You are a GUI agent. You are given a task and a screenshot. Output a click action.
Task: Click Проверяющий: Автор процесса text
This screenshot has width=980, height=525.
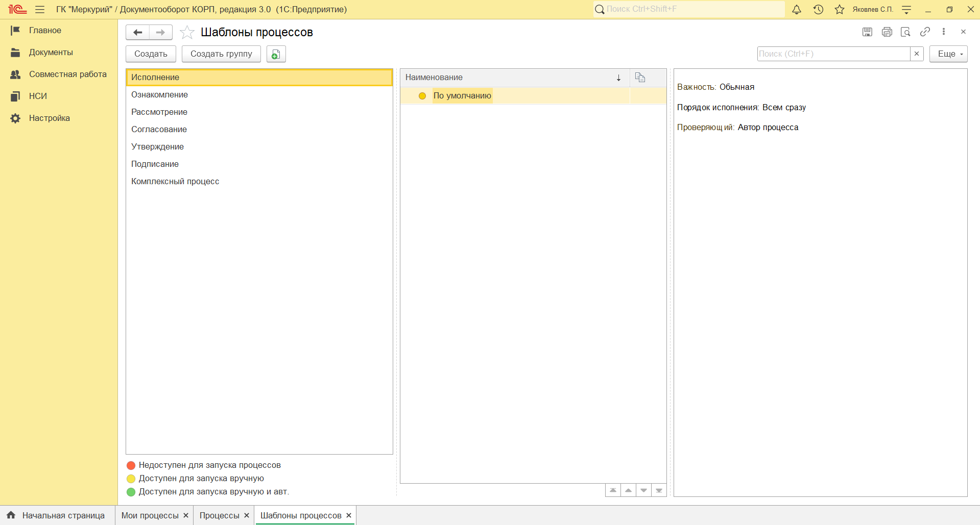[x=737, y=127]
